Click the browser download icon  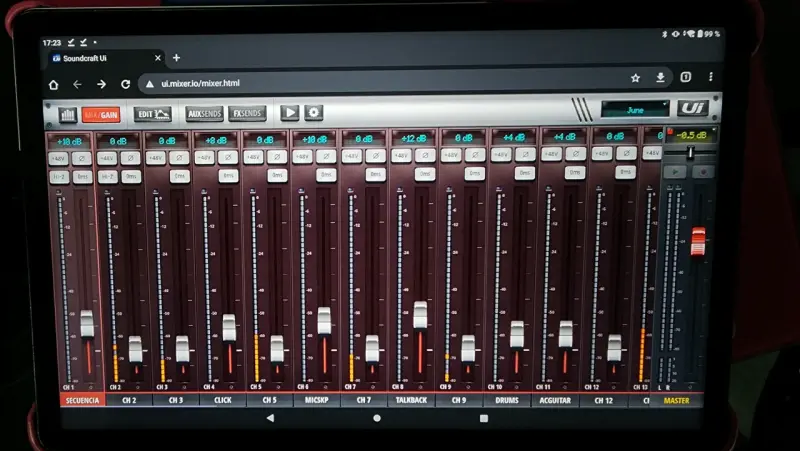(660, 78)
